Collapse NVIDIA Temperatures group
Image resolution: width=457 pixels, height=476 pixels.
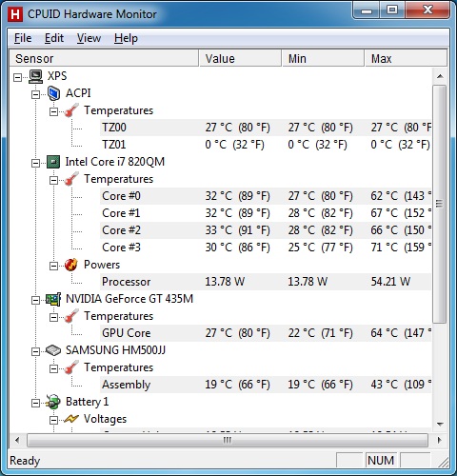pyautogui.click(x=54, y=317)
